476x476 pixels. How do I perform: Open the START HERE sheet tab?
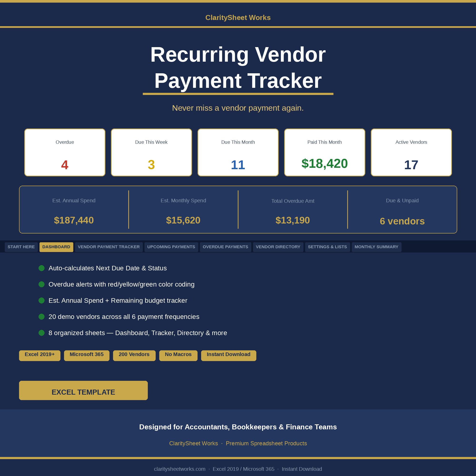[x=21, y=247]
